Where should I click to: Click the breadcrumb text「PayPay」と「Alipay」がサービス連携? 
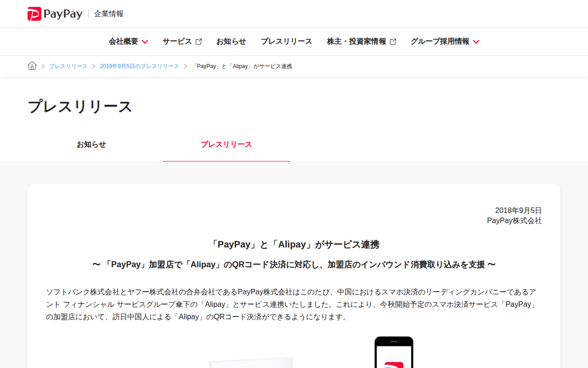pyautogui.click(x=242, y=66)
